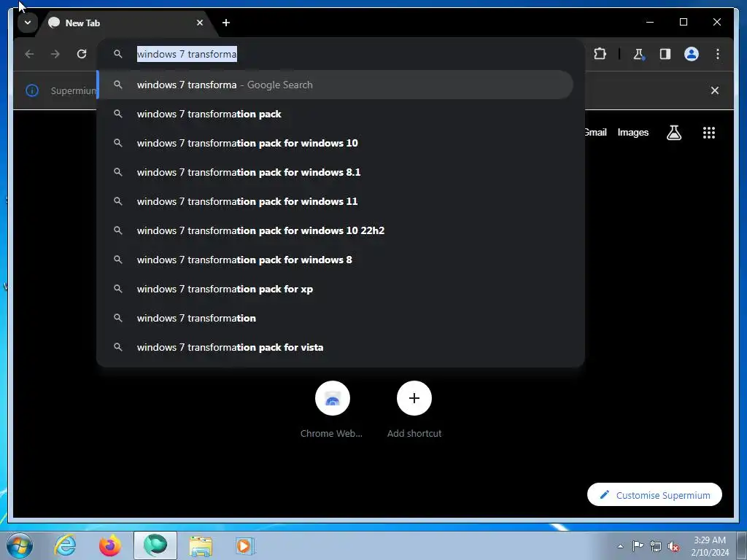Click the muted volume tray icon
Screen dimensions: 747x560
(x=673, y=546)
